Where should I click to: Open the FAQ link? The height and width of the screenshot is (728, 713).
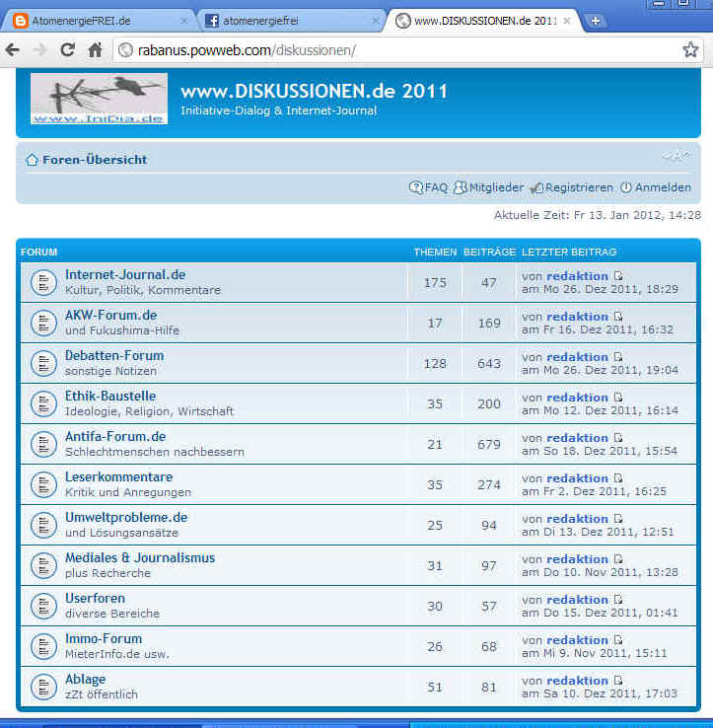pos(428,187)
